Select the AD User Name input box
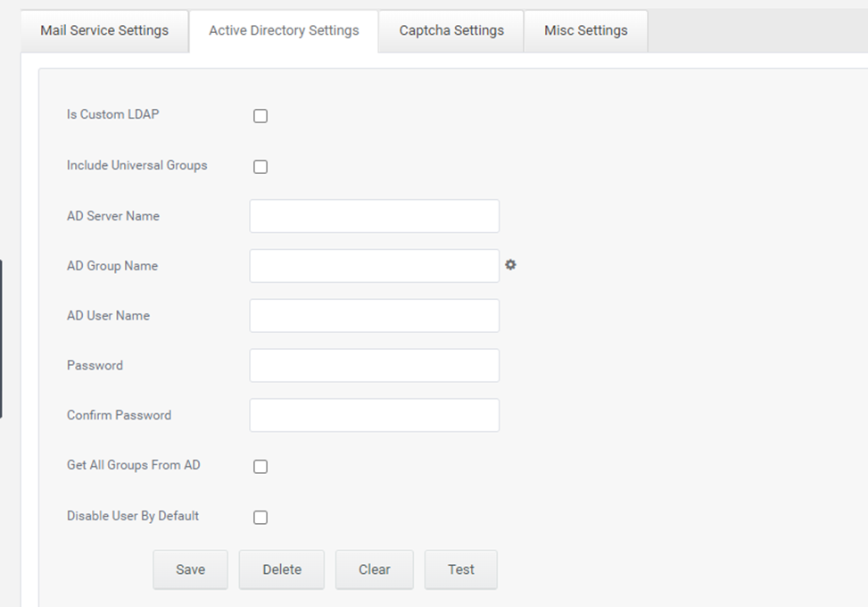 tap(374, 316)
